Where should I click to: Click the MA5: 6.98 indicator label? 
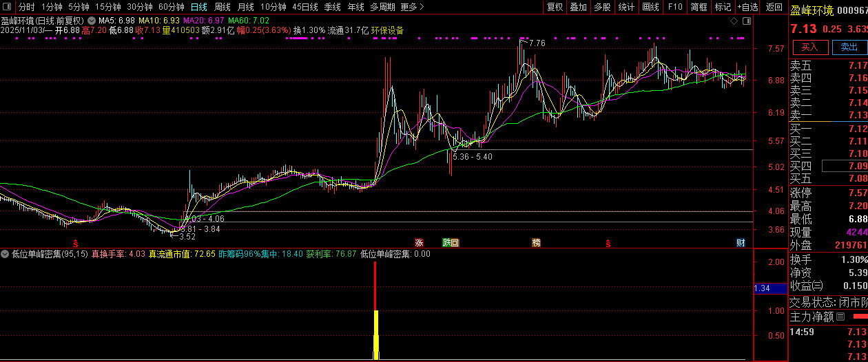(x=116, y=21)
